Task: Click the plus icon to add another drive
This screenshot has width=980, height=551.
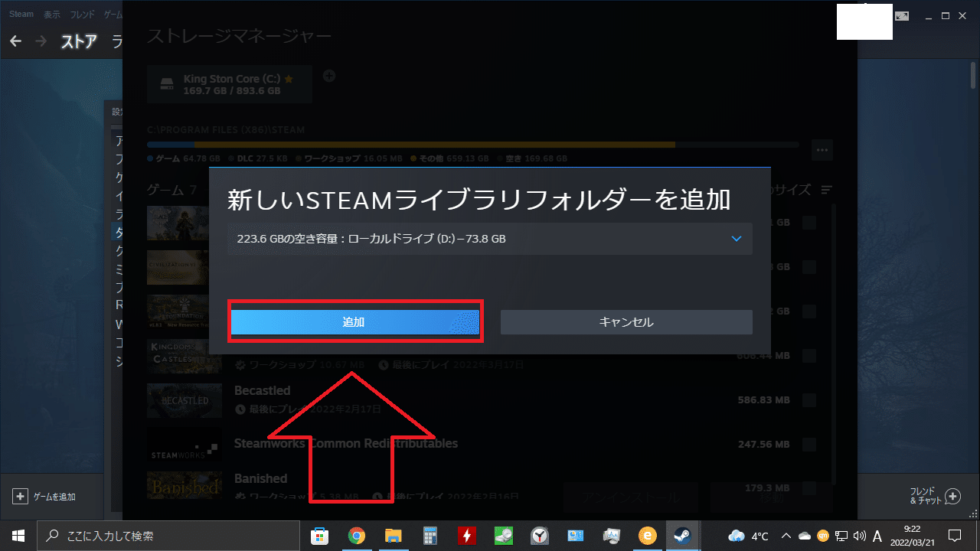Action: [330, 76]
